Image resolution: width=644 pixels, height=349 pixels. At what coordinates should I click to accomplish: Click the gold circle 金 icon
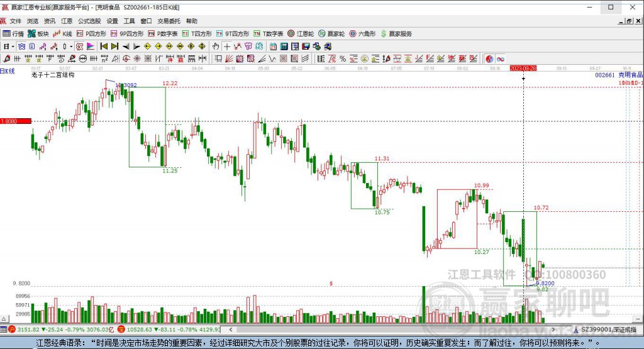[364, 58]
